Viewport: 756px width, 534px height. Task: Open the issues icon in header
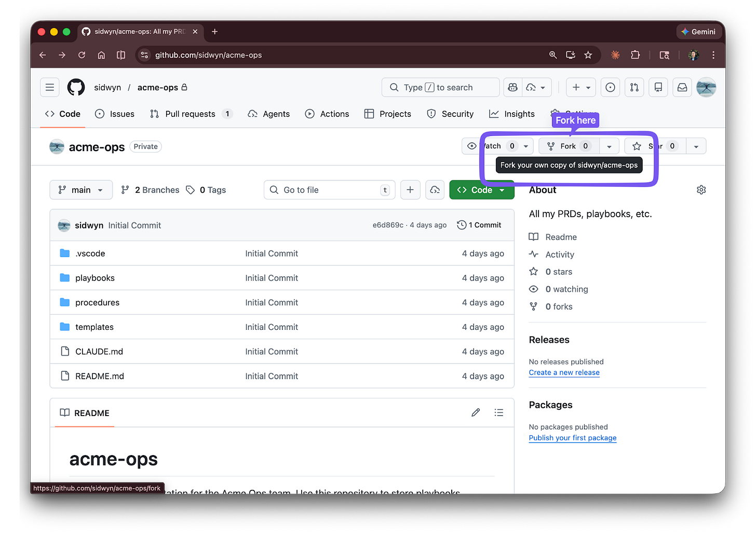click(611, 87)
